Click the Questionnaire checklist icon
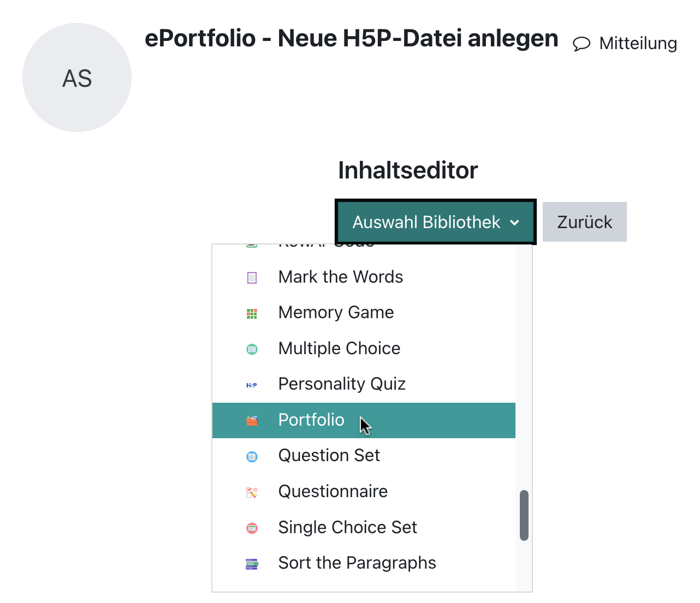The width and height of the screenshot is (700, 603). 252,492
